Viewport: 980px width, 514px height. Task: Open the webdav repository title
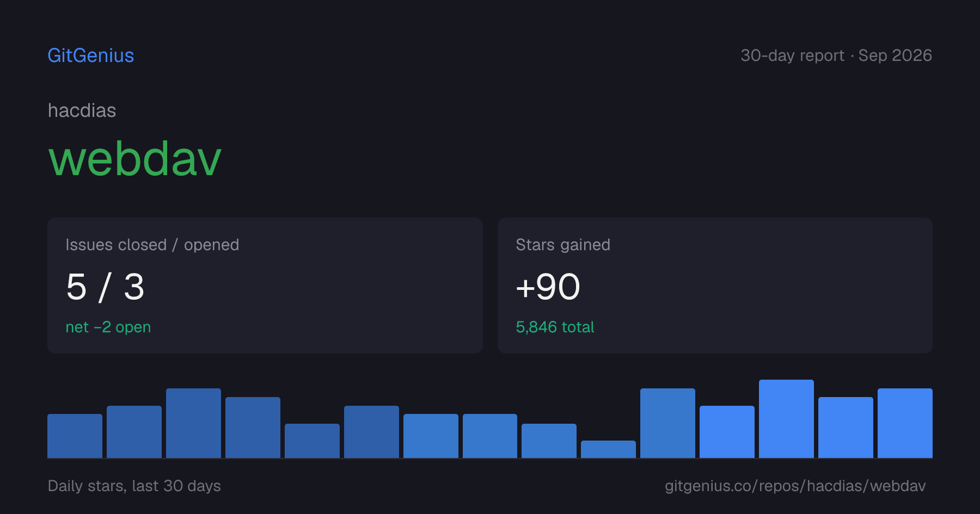135,159
